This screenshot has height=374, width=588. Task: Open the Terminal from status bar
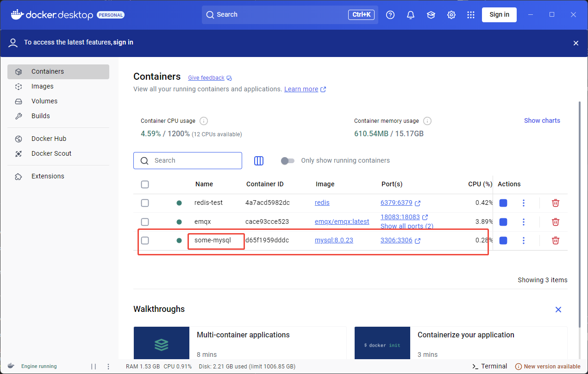click(x=489, y=367)
